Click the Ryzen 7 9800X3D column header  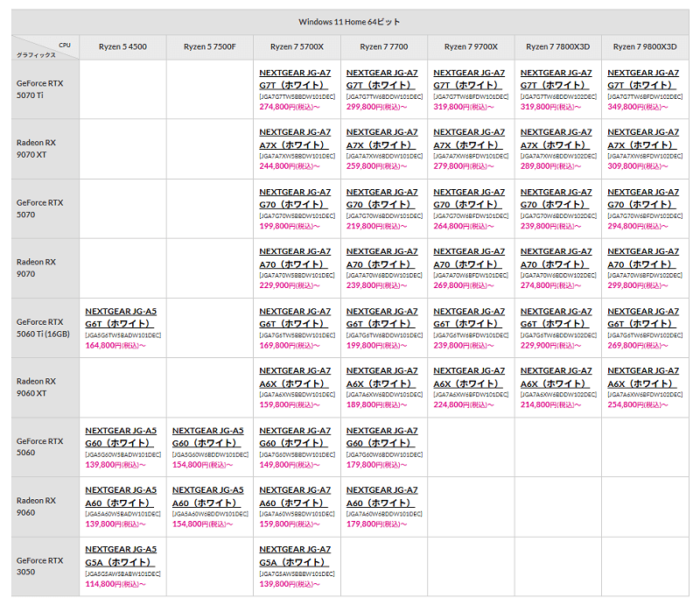pyautogui.click(x=644, y=46)
